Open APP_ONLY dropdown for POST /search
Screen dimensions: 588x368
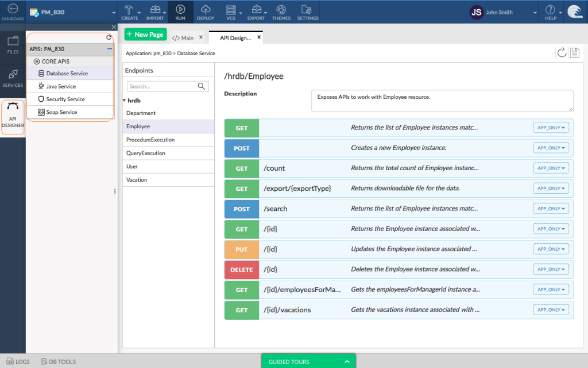click(x=551, y=209)
